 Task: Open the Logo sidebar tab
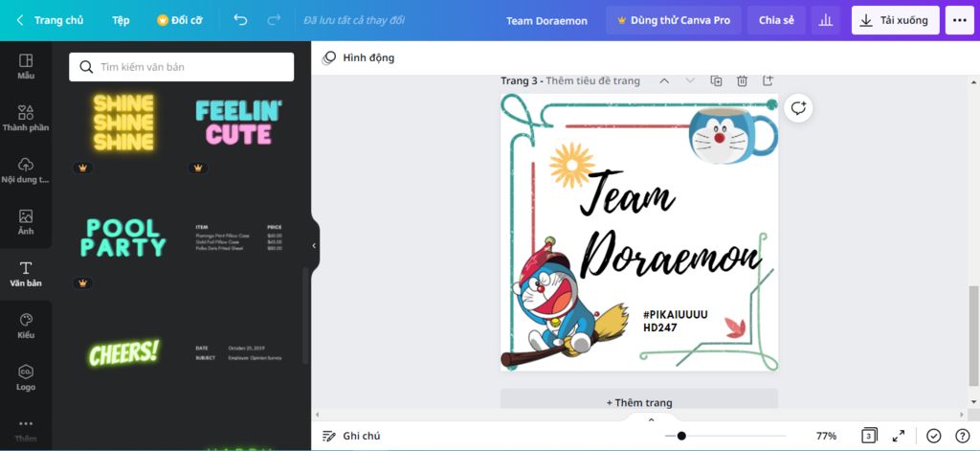pos(26,378)
